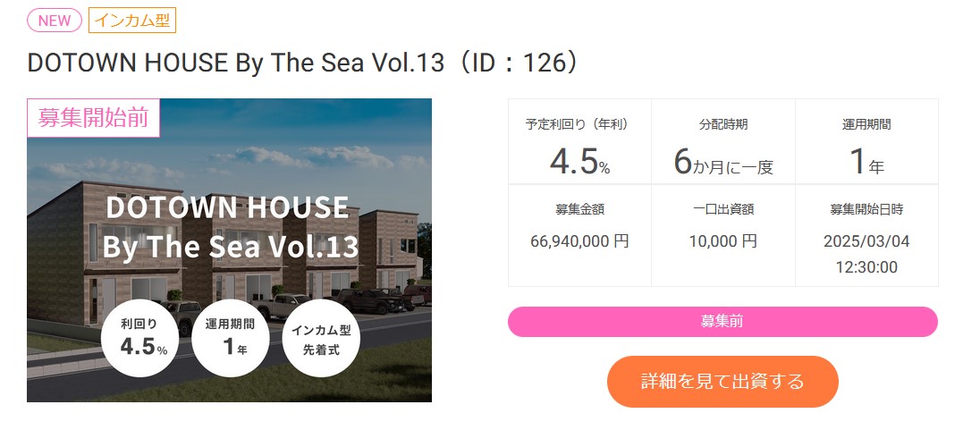980x430 pixels.
Task: Click the orange 詳細を見て出資する button
Action: tap(722, 381)
